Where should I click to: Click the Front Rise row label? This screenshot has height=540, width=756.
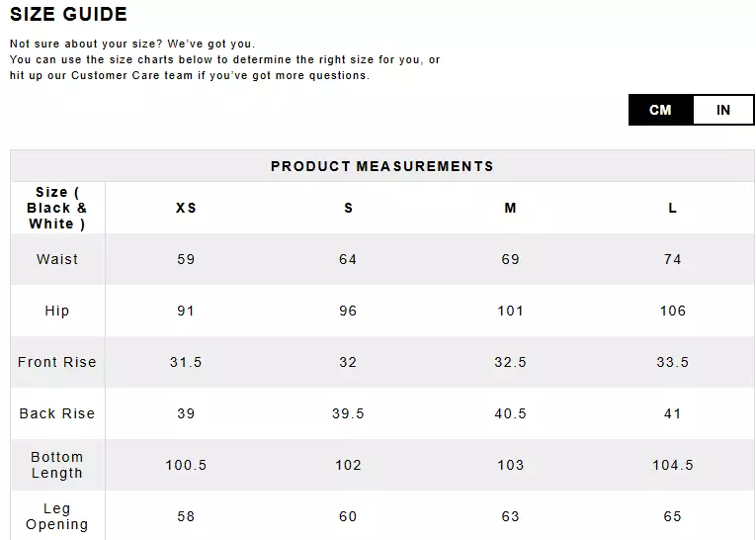[x=57, y=362]
